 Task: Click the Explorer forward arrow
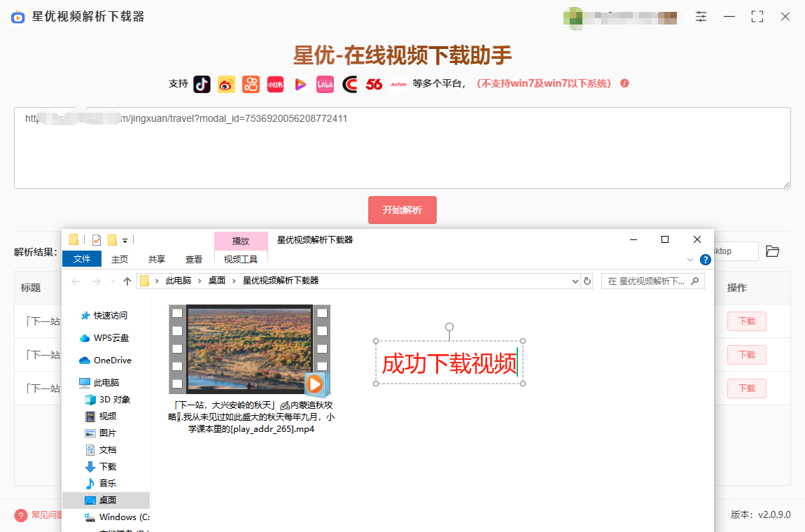(96, 281)
